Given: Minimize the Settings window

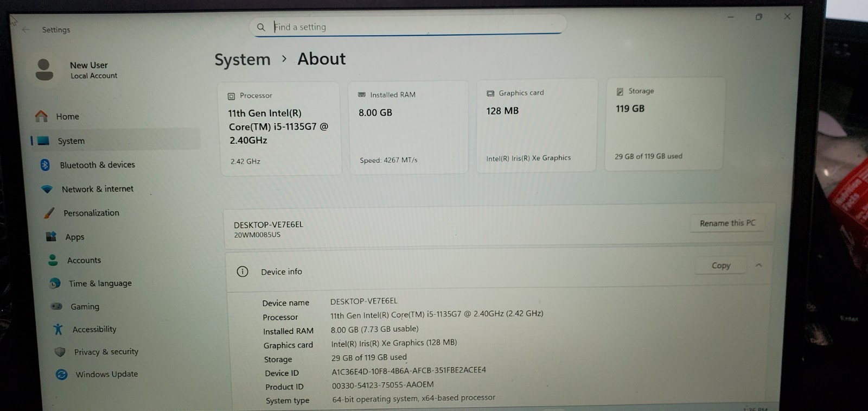Looking at the screenshot, I should pos(731,17).
